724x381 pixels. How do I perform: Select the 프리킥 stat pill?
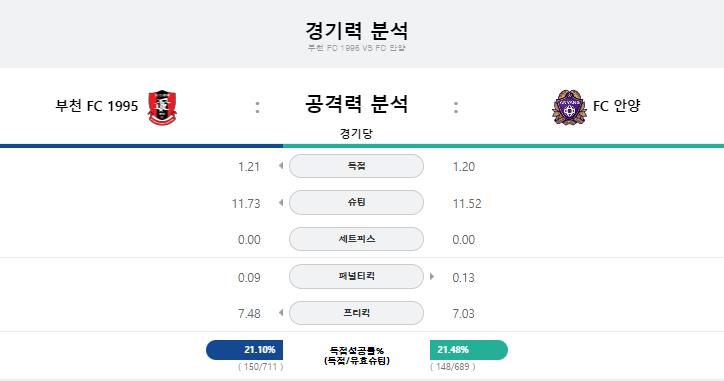click(356, 313)
